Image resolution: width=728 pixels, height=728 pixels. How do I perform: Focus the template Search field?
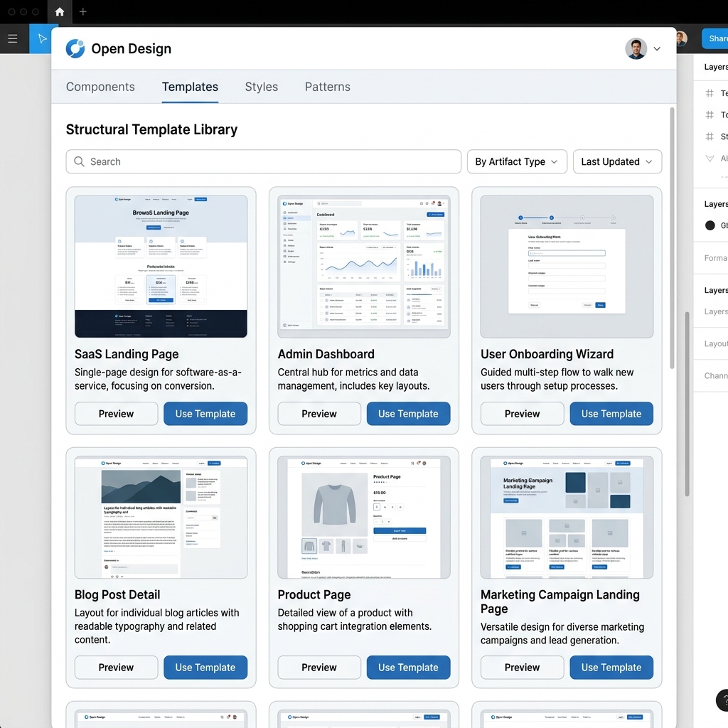(x=263, y=161)
